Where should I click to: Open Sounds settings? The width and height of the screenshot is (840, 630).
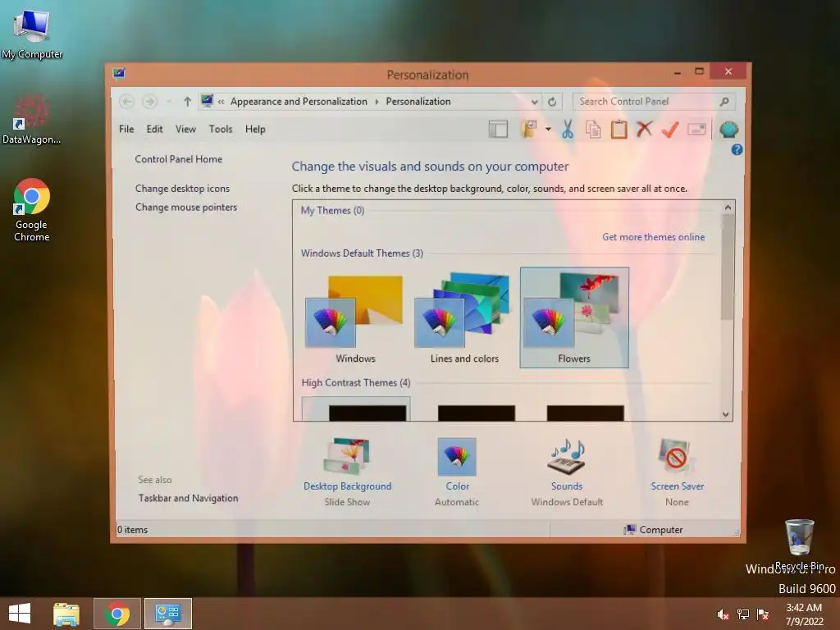click(x=567, y=472)
